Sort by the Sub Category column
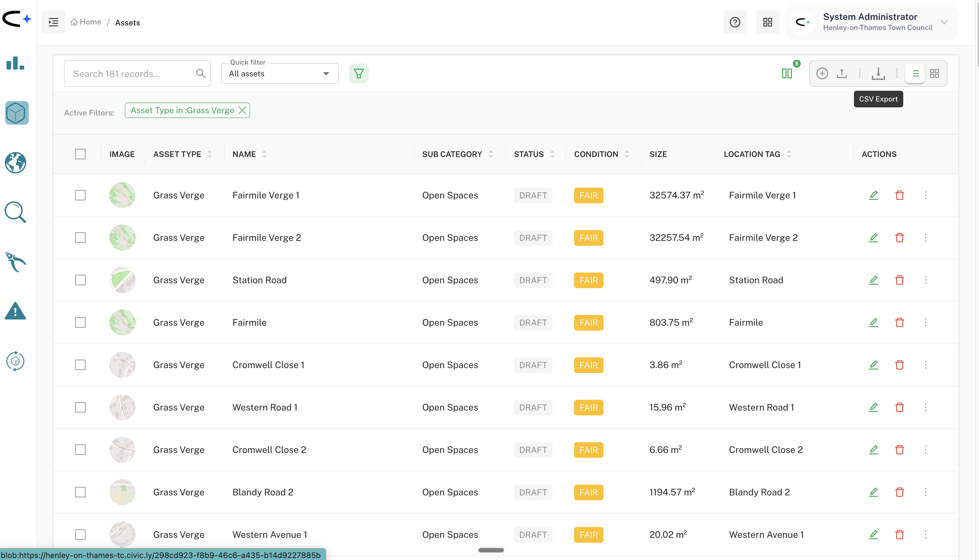The height and width of the screenshot is (560, 979). point(491,154)
